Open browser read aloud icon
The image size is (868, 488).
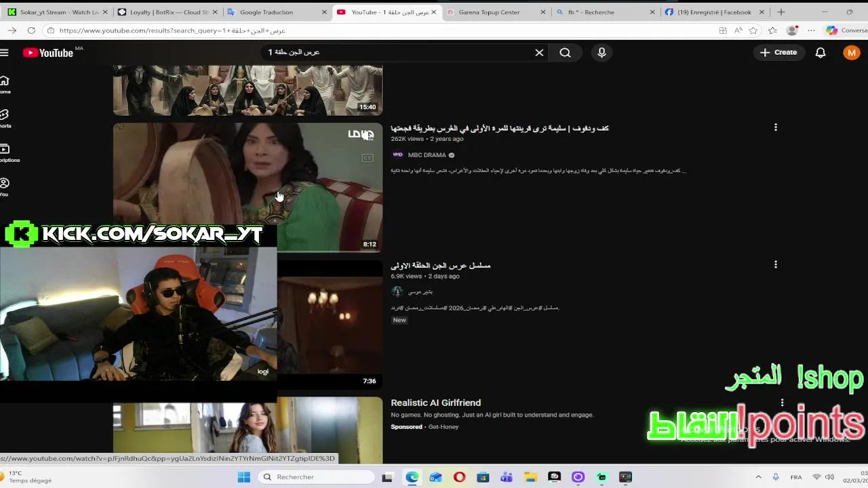(x=738, y=30)
